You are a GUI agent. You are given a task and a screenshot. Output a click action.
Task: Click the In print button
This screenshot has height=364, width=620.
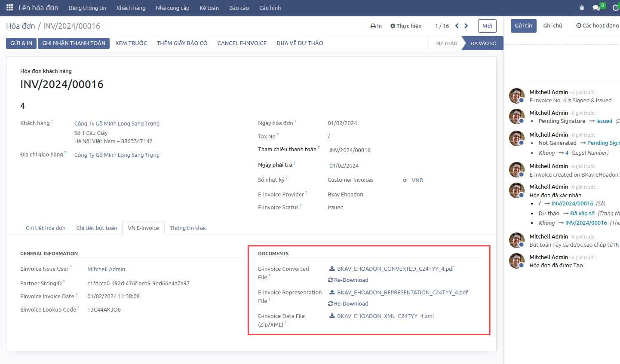click(x=376, y=26)
